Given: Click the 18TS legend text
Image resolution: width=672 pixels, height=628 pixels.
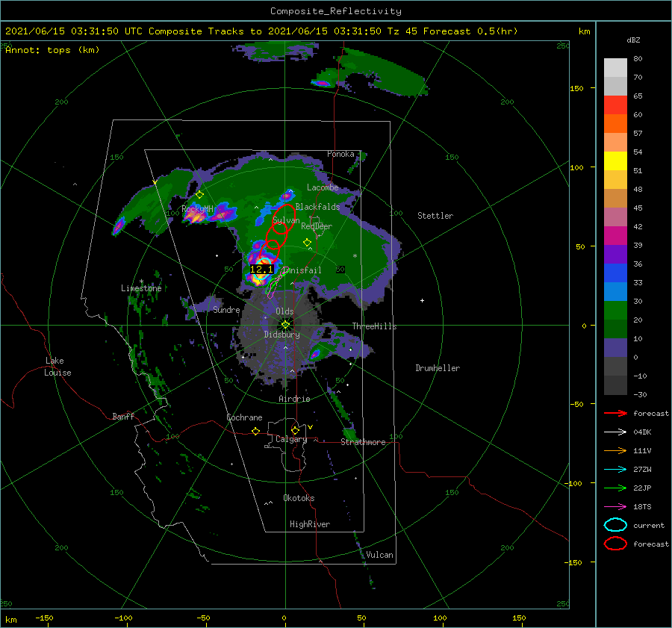Looking at the screenshot, I should [642, 506].
